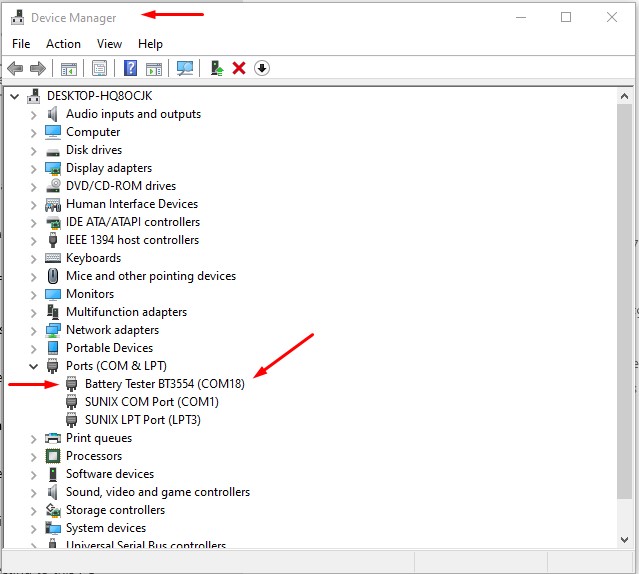Click the DESKTOP-HQ8OCJK computer icon
Screen dimensions: 639x574
click(x=33, y=96)
